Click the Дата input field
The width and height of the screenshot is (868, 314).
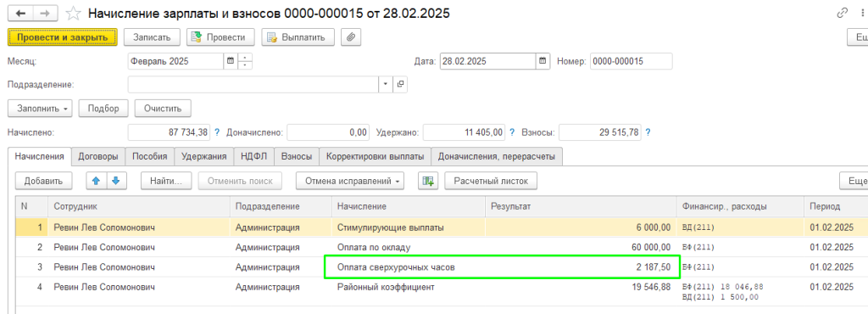pyautogui.click(x=487, y=61)
